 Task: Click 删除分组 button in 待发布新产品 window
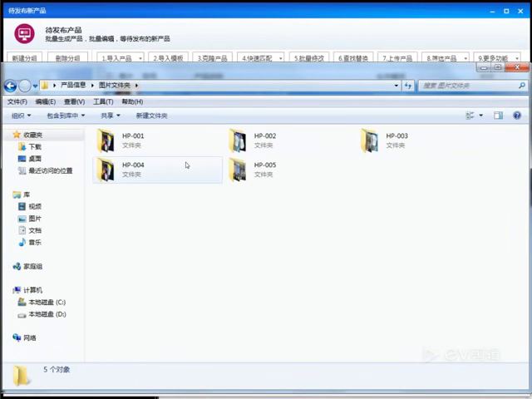pyautogui.click(x=68, y=58)
